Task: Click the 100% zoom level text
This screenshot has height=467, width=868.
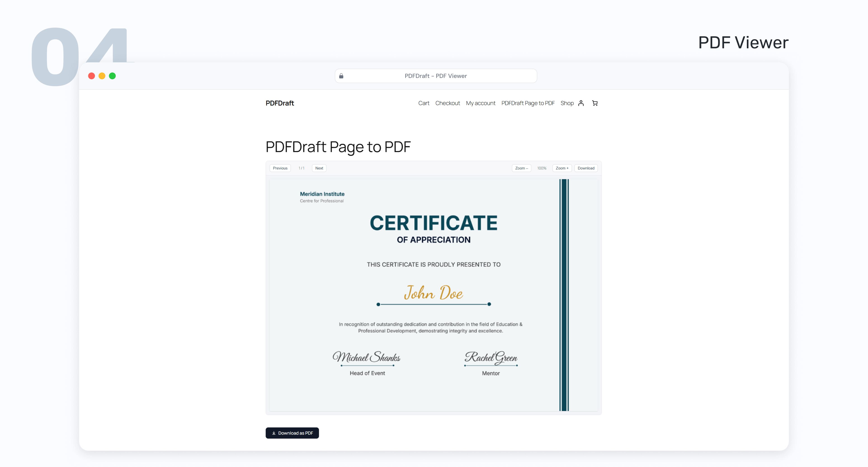Action: pos(542,168)
